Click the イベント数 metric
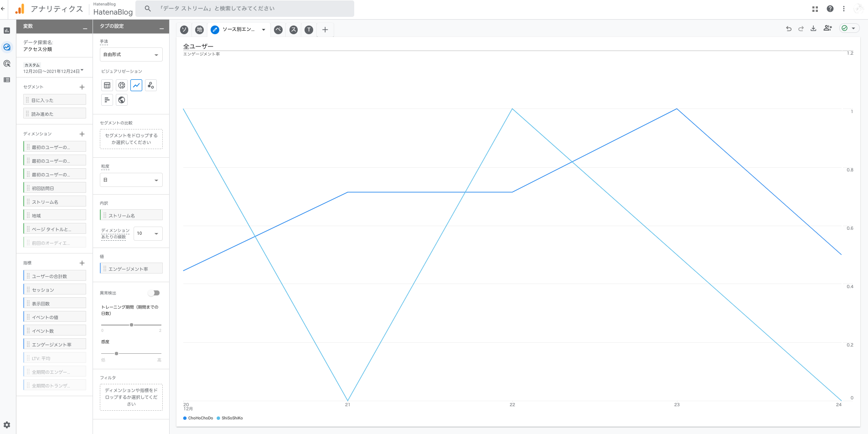868x434 pixels. tap(55, 331)
